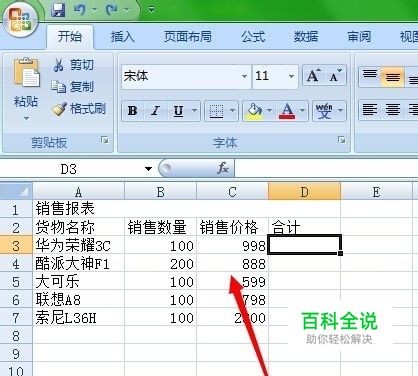Select column D header
Screen dimensions: 418x376
coord(304,192)
